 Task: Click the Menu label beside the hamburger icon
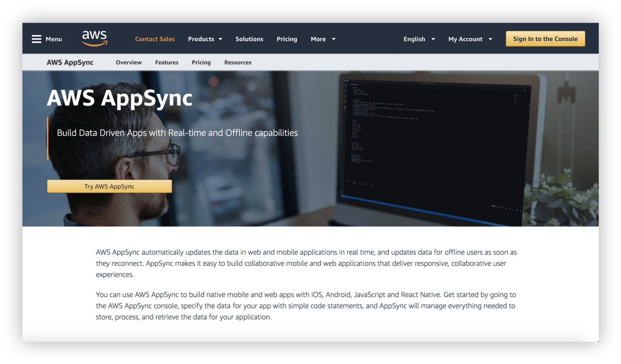tap(54, 39)
